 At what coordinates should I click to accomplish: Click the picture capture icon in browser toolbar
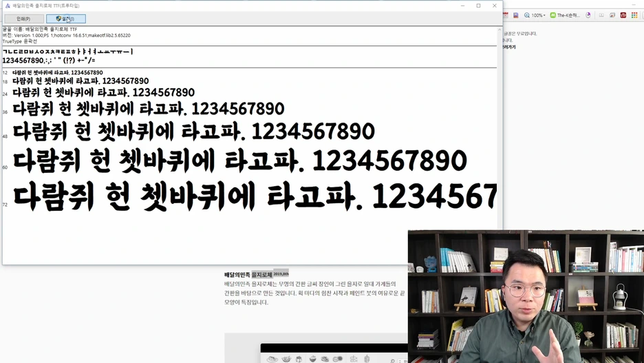(612, 15)
